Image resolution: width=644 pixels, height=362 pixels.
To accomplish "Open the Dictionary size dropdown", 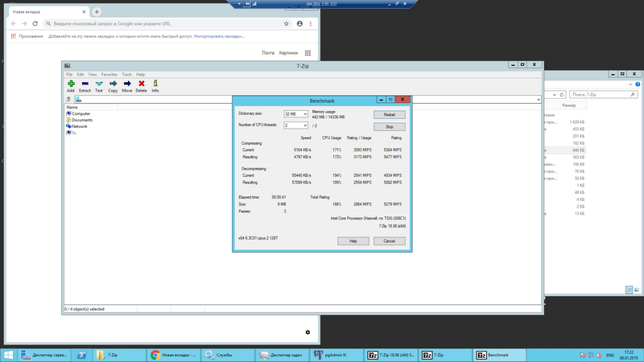I will 295,113.
